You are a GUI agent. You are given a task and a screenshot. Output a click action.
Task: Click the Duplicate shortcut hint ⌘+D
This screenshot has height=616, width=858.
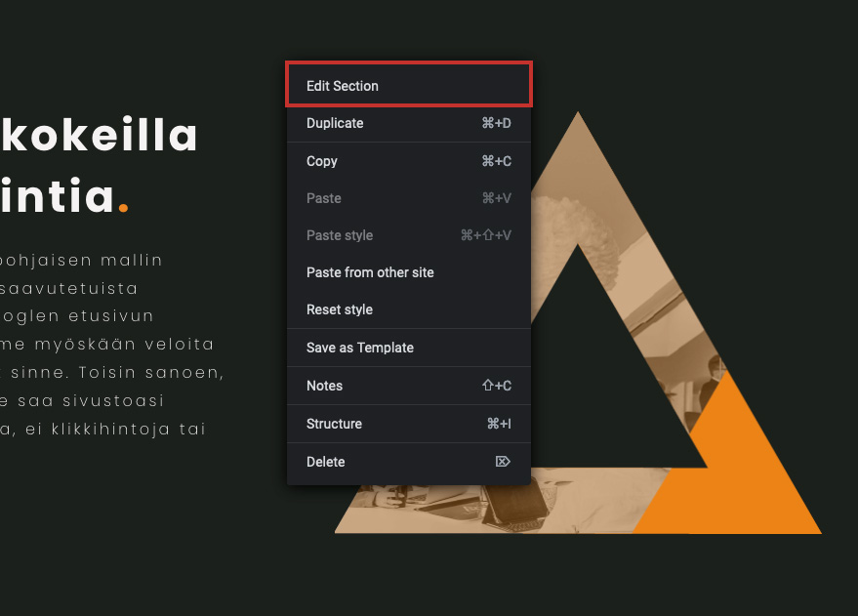[x=496, y=123]
